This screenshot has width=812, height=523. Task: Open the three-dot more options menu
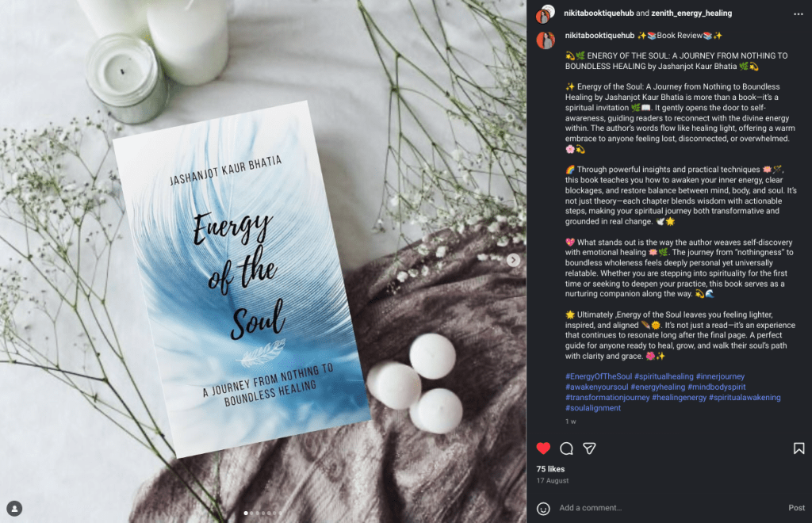[x=798, y=14]
